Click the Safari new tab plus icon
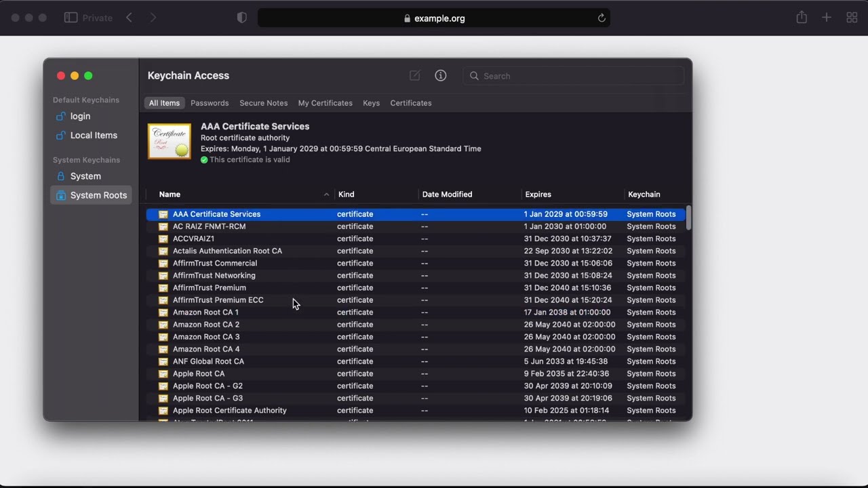The image size is (868, 488). (x=826, y=18)
